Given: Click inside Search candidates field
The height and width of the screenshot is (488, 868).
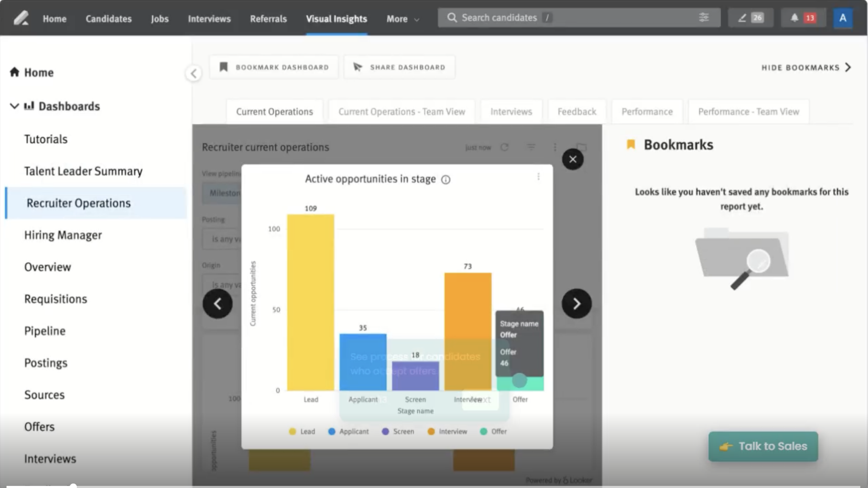Looking at the screenshot, I should tap(576, 18).
